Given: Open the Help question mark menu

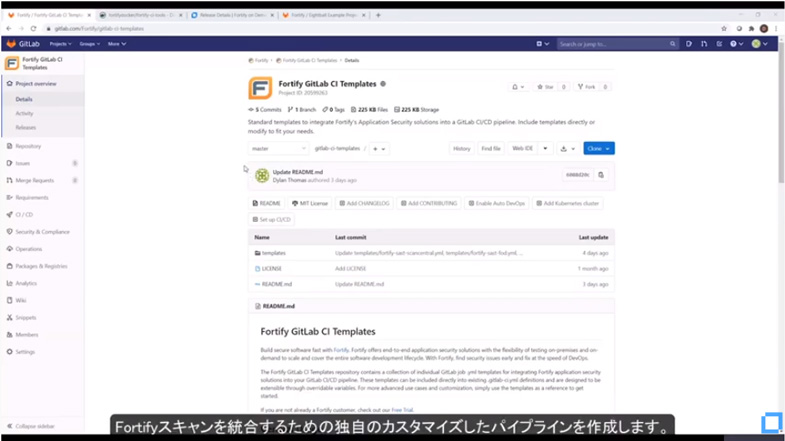Looking at the screenshot, I should point(736,44).
